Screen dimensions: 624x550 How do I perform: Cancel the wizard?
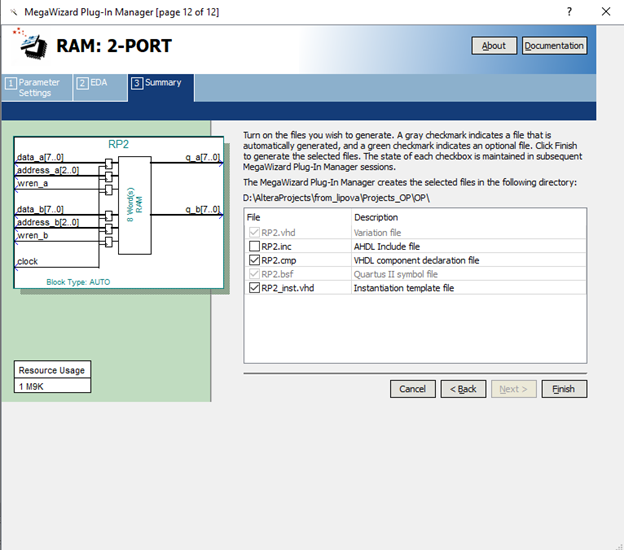[412, 388]
